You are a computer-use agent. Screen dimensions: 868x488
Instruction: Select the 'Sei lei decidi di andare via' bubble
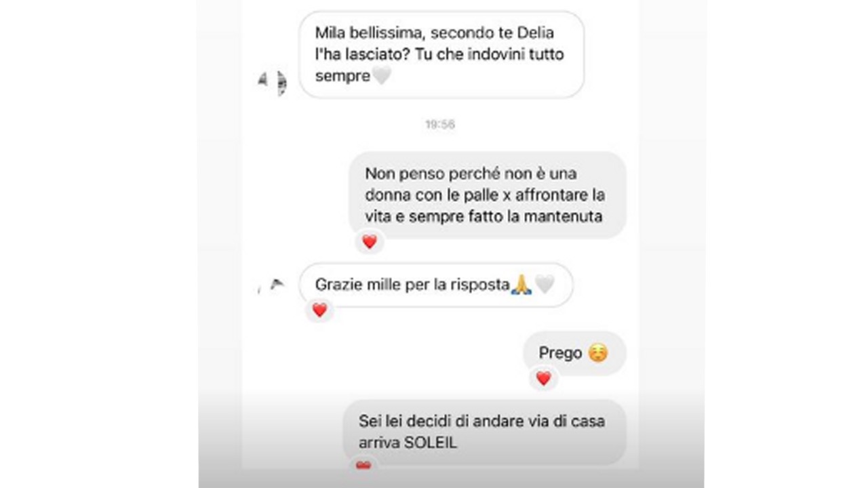pos(484,432)
